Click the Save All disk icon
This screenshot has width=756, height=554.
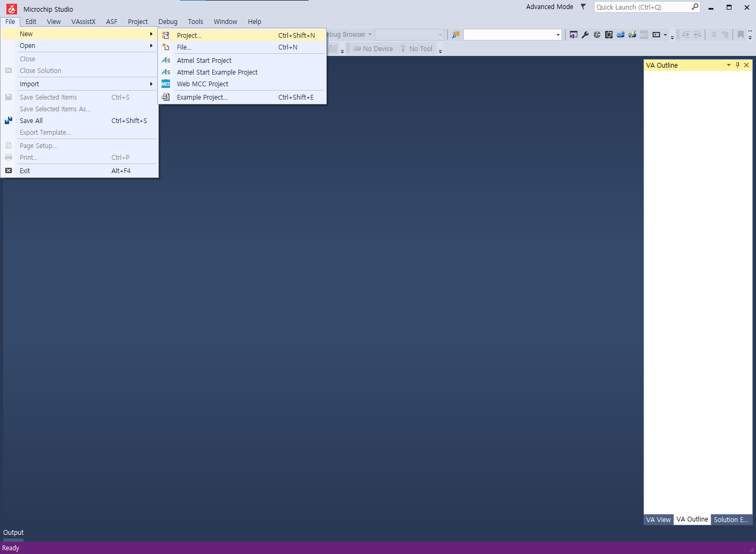[9, 120]
